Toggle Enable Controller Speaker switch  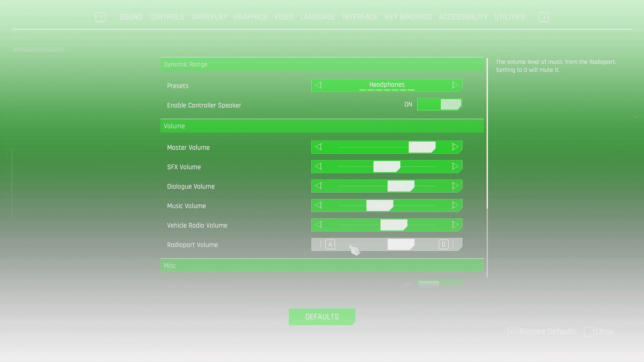pyautogui.click(x=439, y=104)
